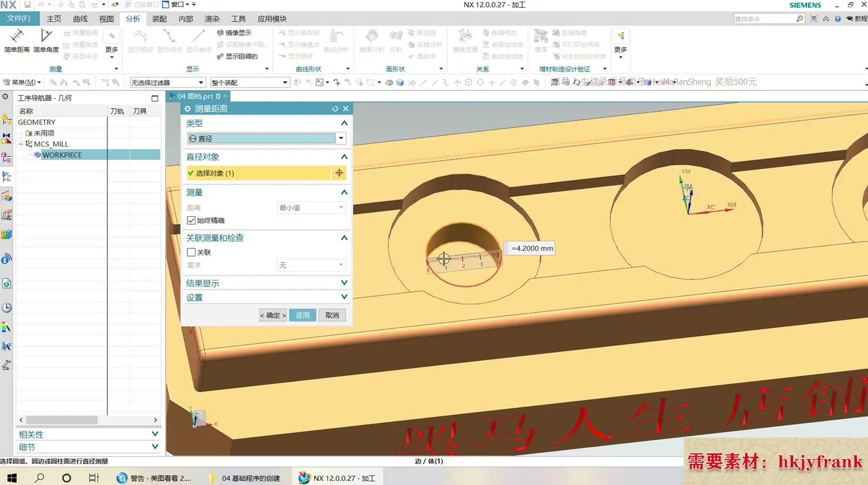Click the Simple Distance (简单距离) tool
Screen dimensions: 868x485
[x=17, y=41]
